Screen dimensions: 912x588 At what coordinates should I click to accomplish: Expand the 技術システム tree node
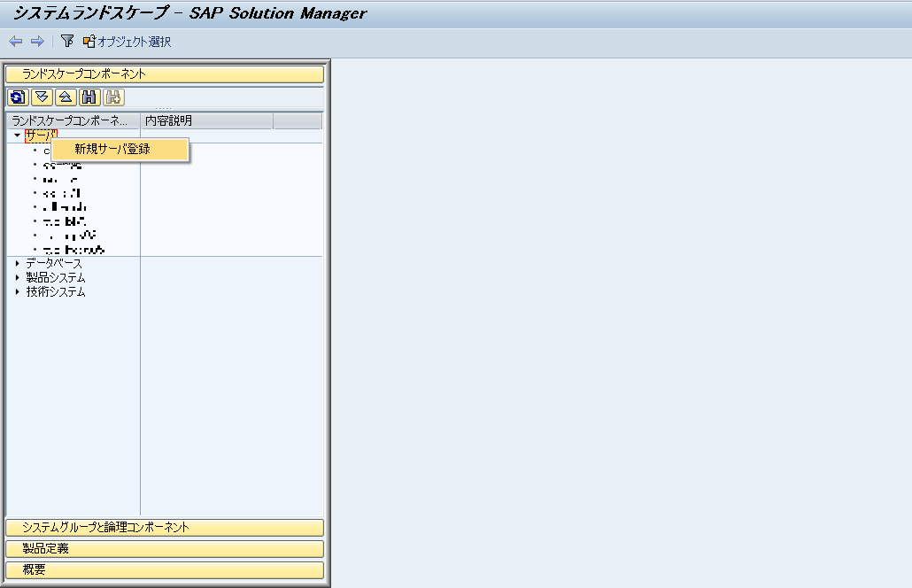pos(18,291)
